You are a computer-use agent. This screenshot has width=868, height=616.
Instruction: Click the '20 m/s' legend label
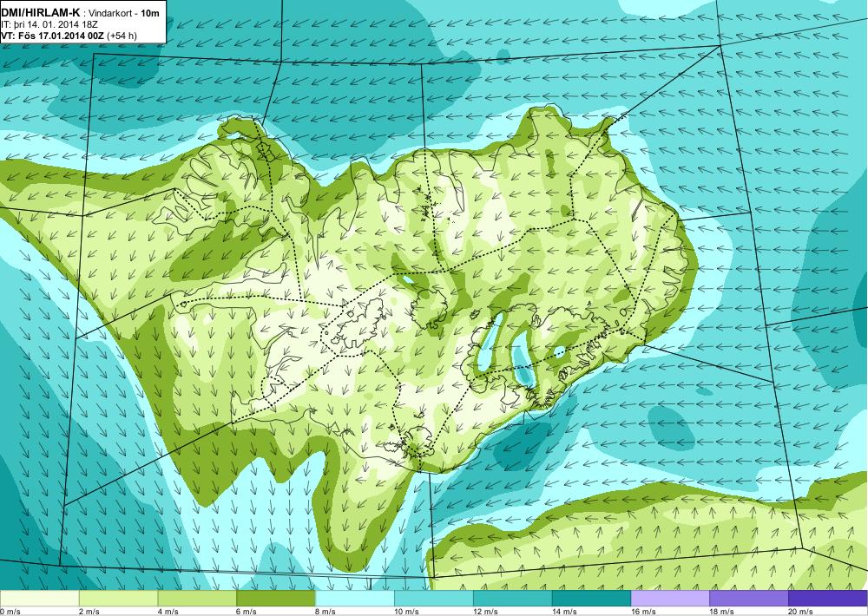pos(800,612)
